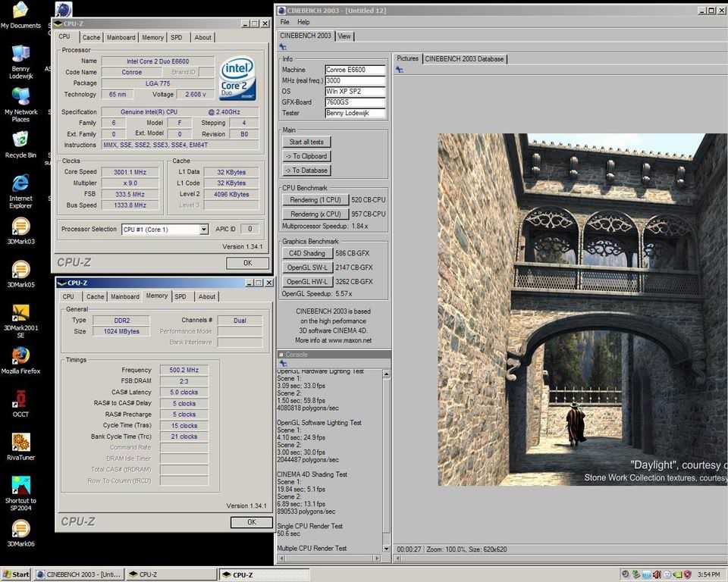Image resolution: width=728 pixels, height=582 pixels.
Task: Click console horizontal scroll right arrow
Action: [x=377, y=559]
